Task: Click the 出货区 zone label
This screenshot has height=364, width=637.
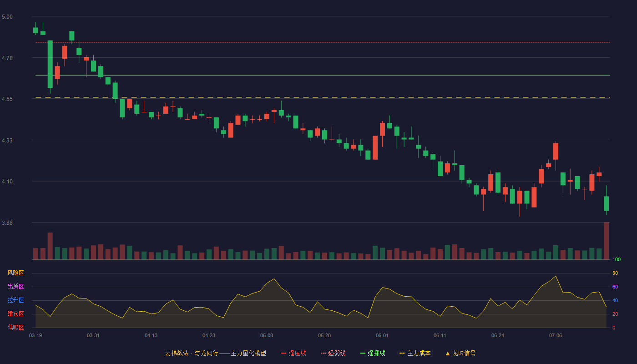Action: (15, 287)
